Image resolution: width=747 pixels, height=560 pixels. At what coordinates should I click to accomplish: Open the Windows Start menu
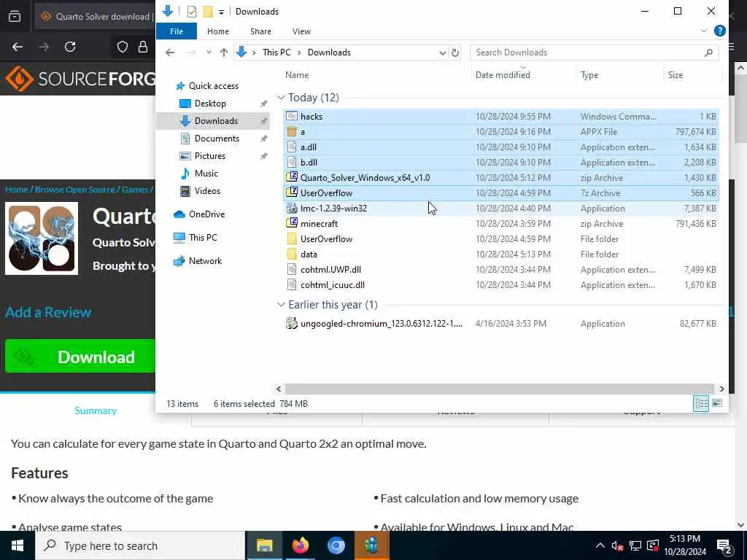(x=18, y=545)
